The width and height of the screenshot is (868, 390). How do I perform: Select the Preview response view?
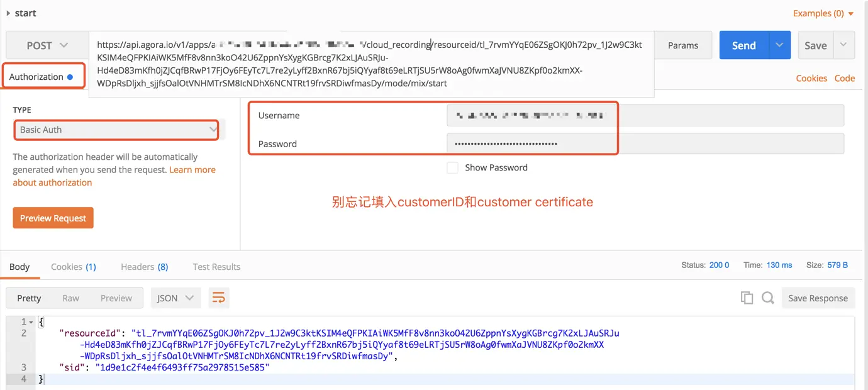click(116, 298)
